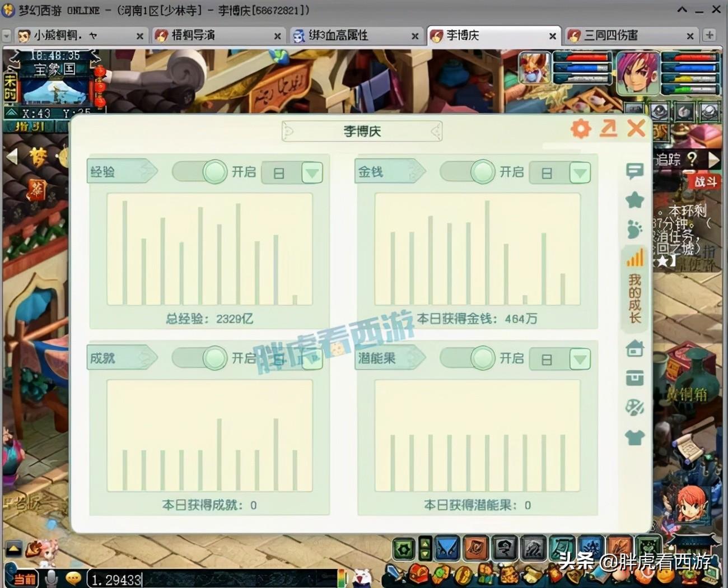Image resolution: width=728 pixels, height=588 pixels.
Task: Click the 金钱 section label
Action: 390,171
